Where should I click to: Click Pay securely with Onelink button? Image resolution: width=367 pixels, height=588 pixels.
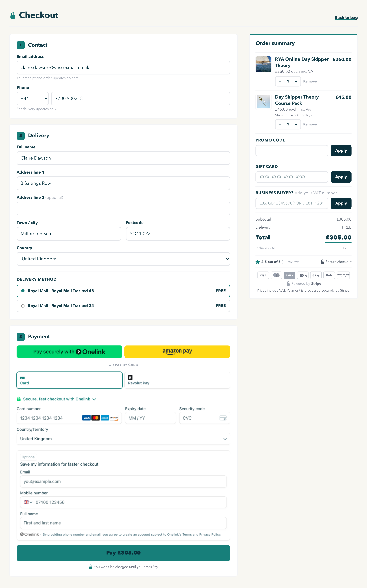pos(69,352)
